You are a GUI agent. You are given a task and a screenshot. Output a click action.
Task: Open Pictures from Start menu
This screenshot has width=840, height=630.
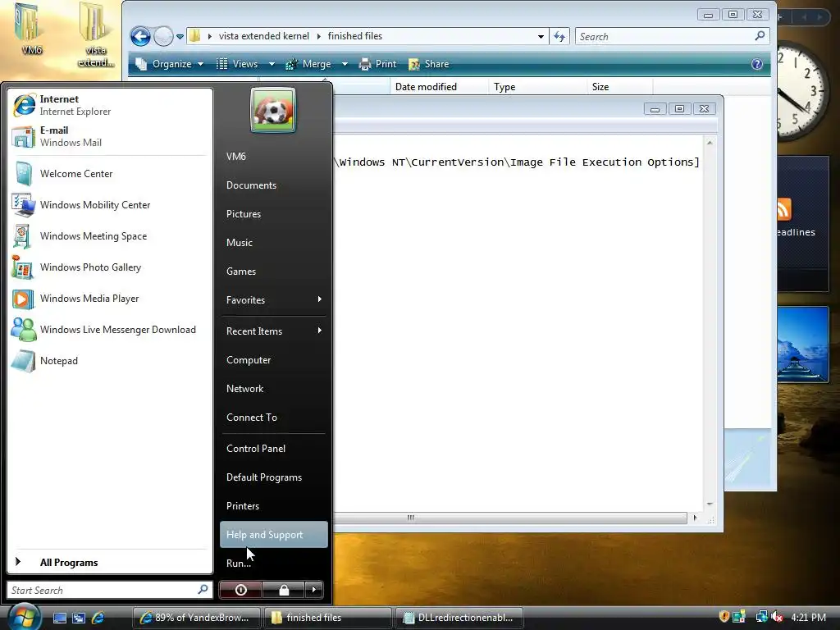[273, 214]
